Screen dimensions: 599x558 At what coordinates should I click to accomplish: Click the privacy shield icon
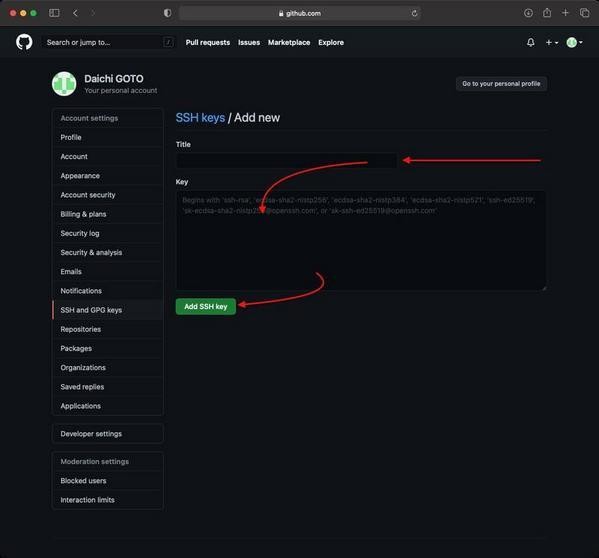(x=167, y=13)
